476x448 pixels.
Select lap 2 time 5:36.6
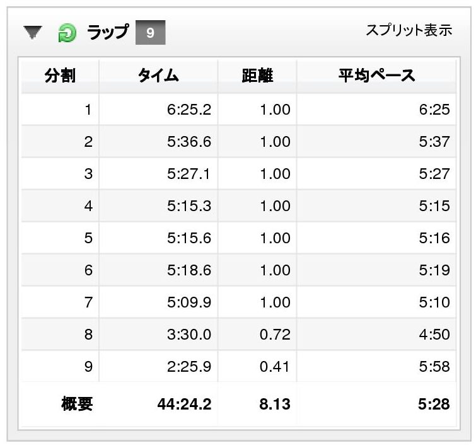tap(189, 142)
